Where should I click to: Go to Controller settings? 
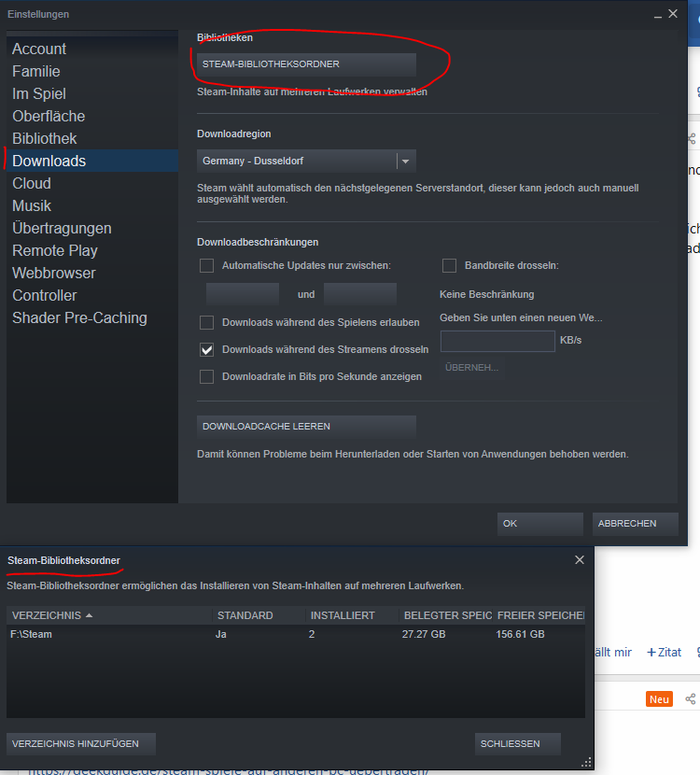[x=91, y=295]
